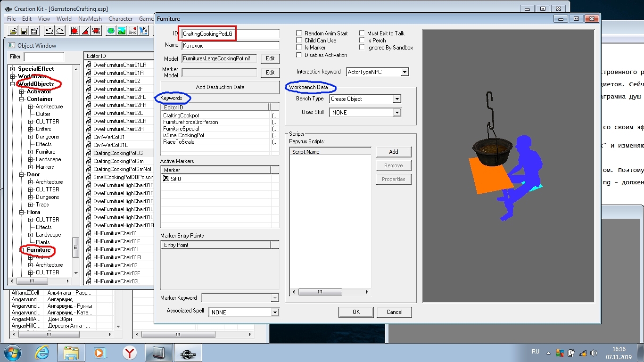Toggle the Ignored By Sandbox checkbox
Image resolution: width=644 pixels, height=362 pixels.
pyautogui.click(x=362, y=48)
